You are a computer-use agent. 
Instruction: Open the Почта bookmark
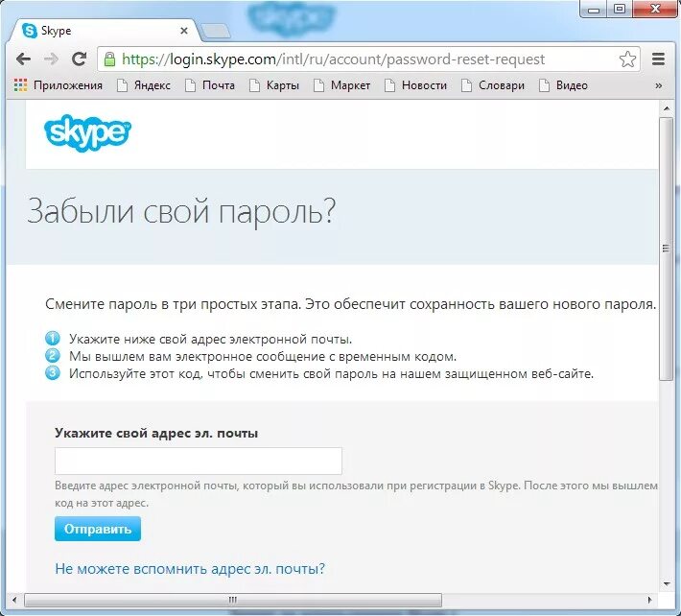[x=210, y=85]
